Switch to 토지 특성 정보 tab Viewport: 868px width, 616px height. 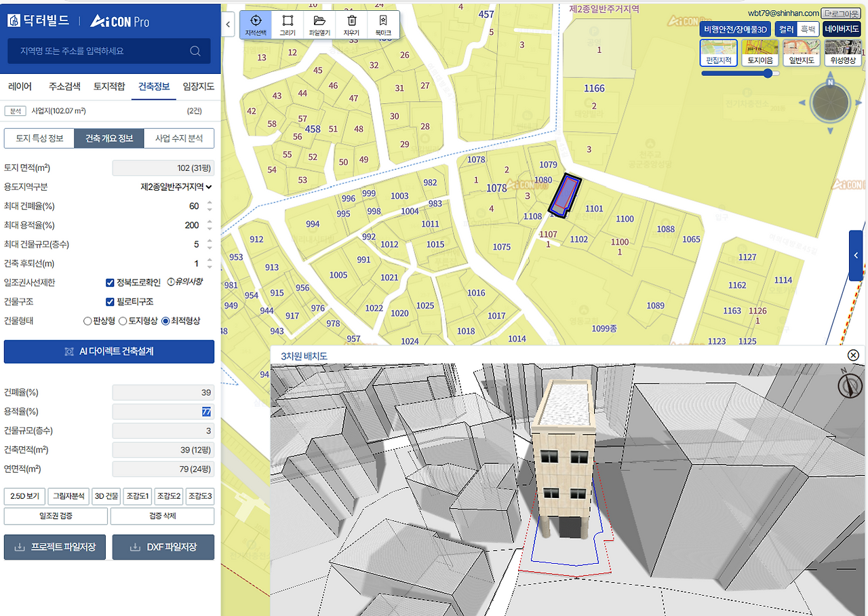coord(39,138)
